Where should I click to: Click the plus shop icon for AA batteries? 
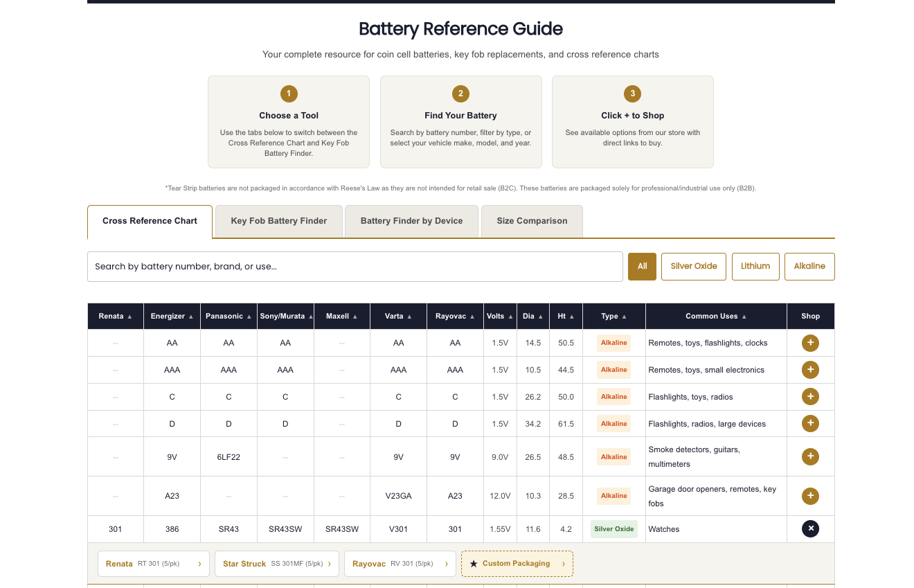click(x=810, y=343)
